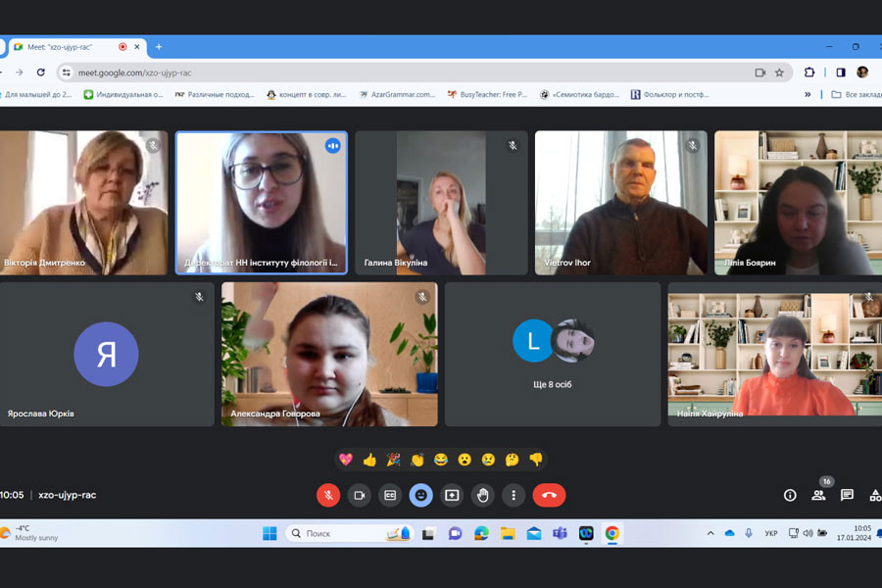Start presenting screen button
This screenshot has height=588, width=882.
pyautogui.click(x=452, y=495)
